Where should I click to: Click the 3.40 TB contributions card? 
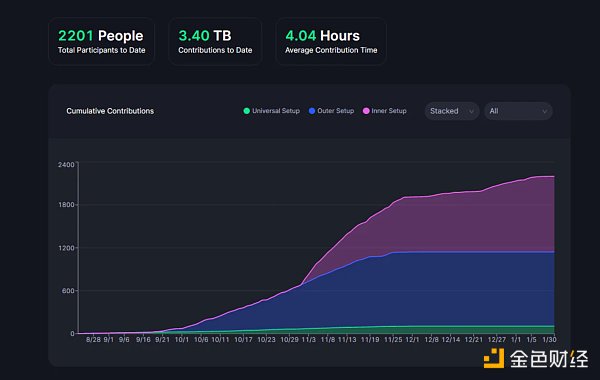pyautogui.click(x=215, y=41)
